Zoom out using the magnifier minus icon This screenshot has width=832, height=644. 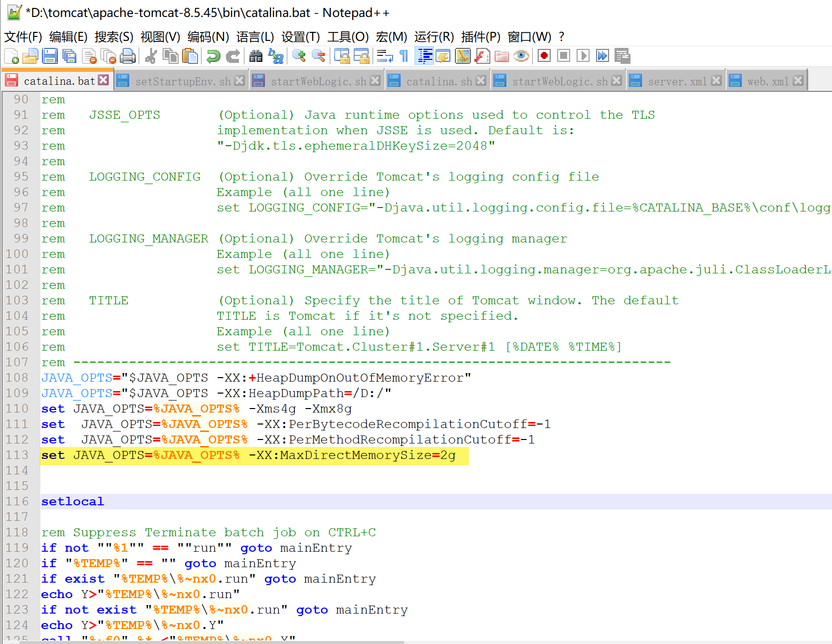(318, 56)
